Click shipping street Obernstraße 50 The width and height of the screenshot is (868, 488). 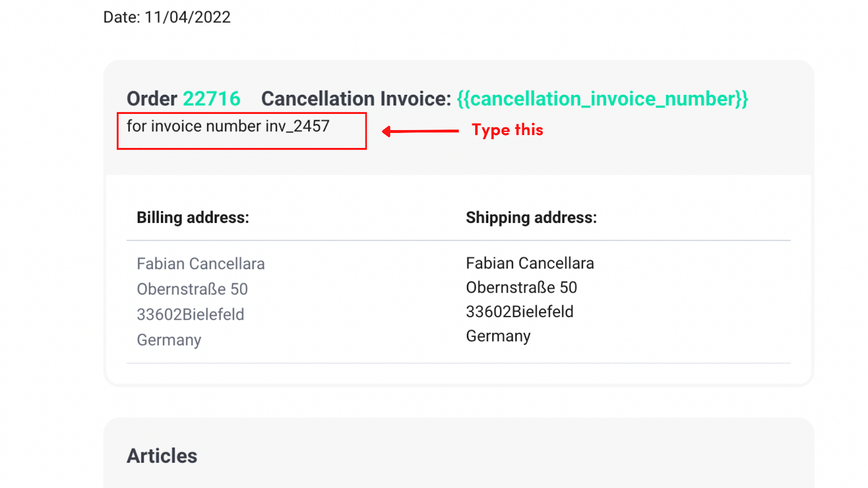point(521,287)
